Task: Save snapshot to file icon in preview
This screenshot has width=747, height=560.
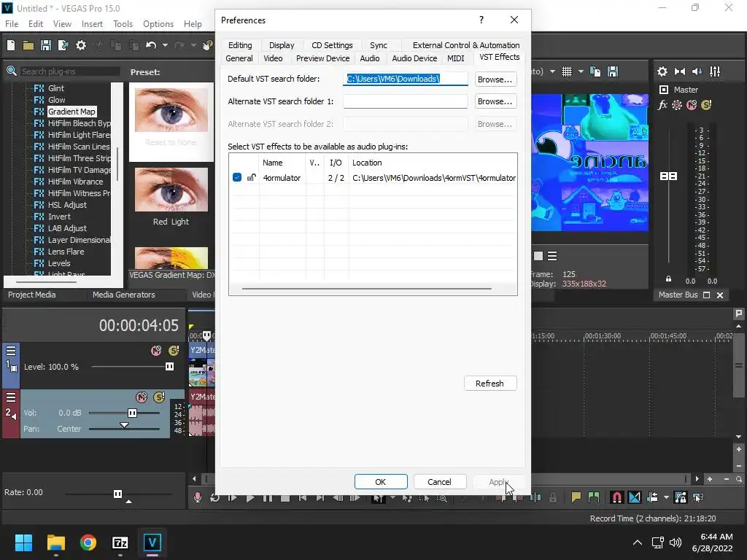Action: (x=613, y=71)
